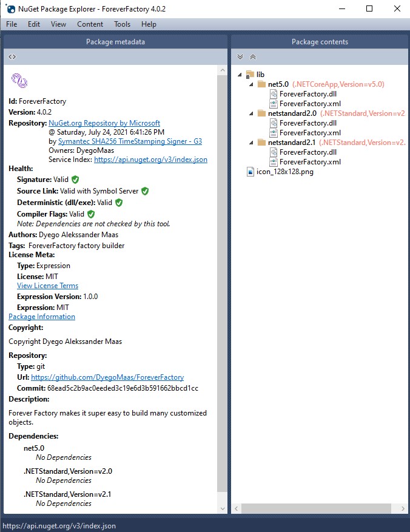Click the ForeverFactory package logo icon
The height and width of the screenshot is (532, 410).
[19, 81]
